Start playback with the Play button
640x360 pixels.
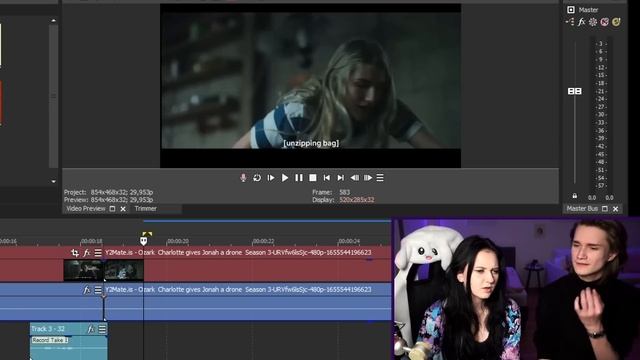coord(285,178)
